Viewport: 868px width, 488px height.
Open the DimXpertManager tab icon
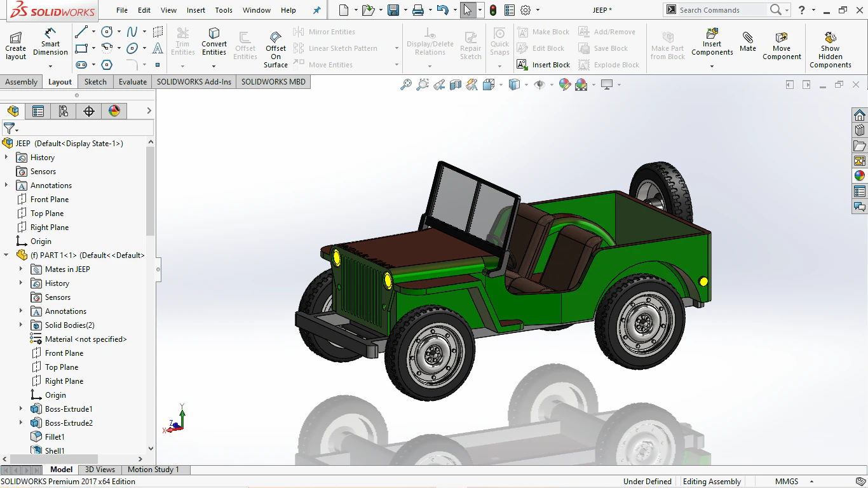coord(89,111)
